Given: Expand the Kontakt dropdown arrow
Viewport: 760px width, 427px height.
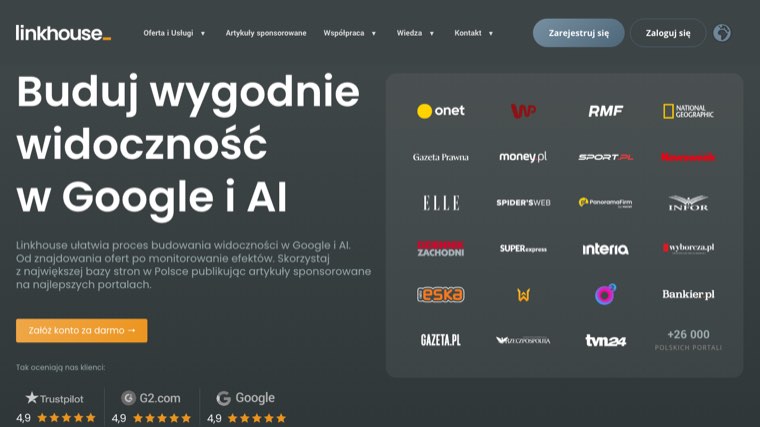Looking at the screenshot, I should click(491, 33).
